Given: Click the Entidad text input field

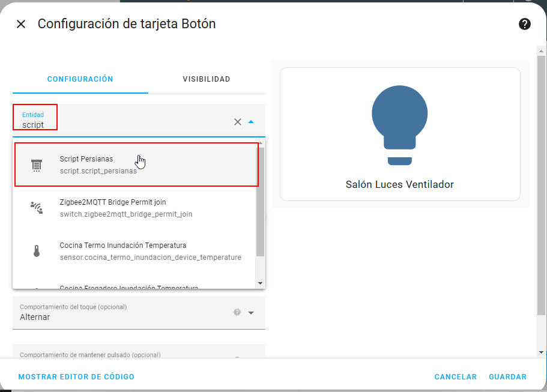Looking at the screenshot, I should (120, 125).
